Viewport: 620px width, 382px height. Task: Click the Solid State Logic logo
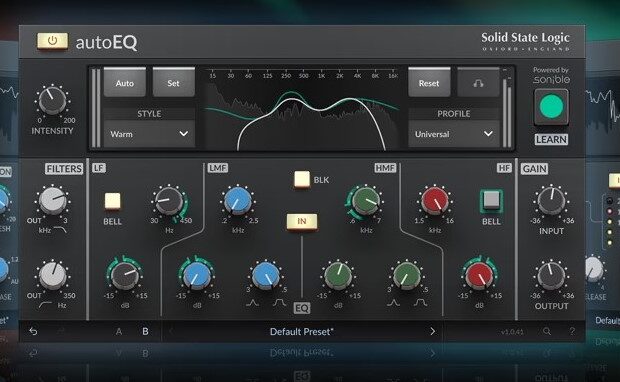point(525,42)
